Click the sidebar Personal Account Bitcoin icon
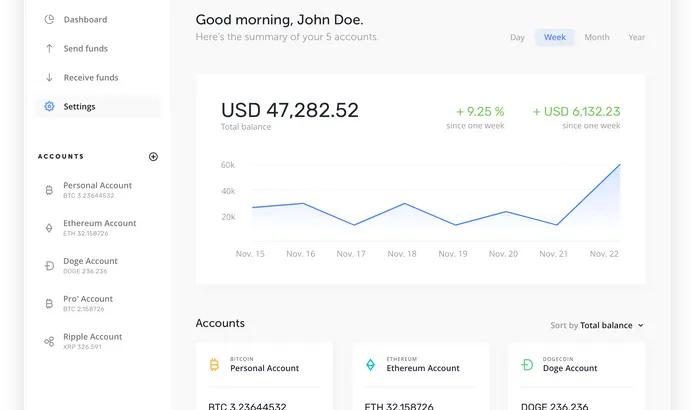696x410 pixels. pyautogui.click(x=49, y=190)
